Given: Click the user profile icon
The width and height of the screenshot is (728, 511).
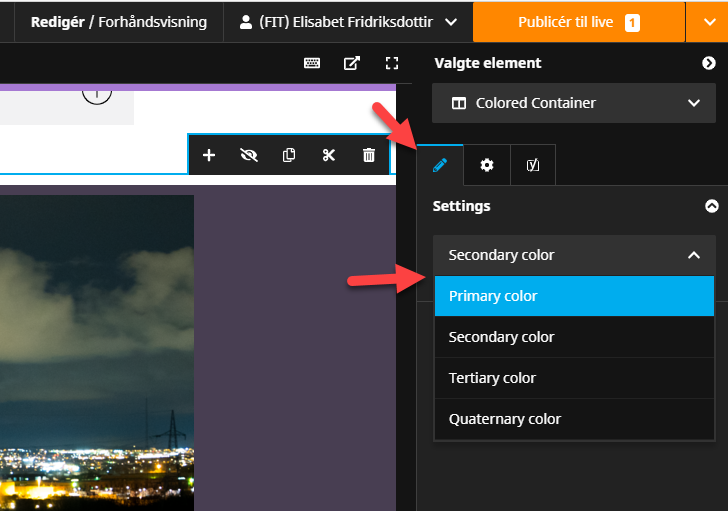Looking at the screenshot, I should tap(246, 22).
